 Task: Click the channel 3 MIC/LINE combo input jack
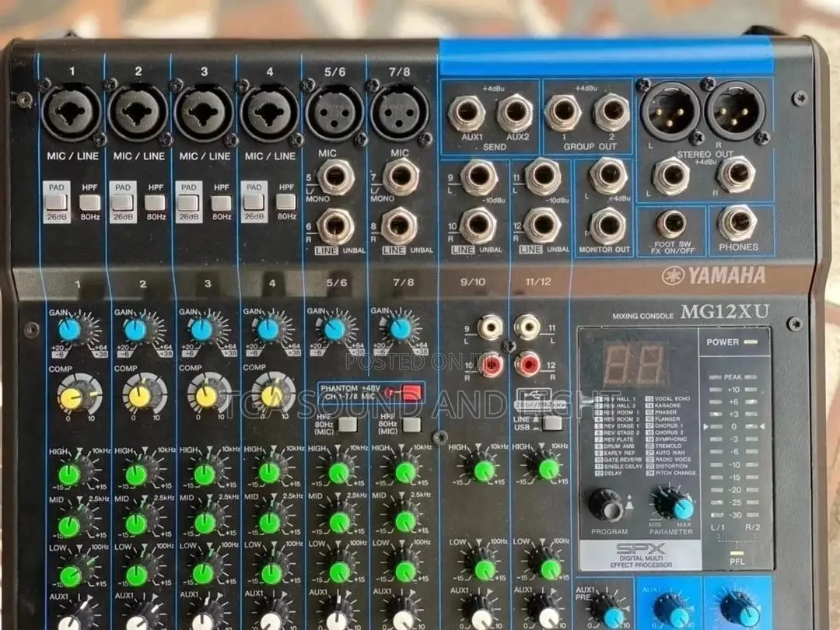coord(204,113)
